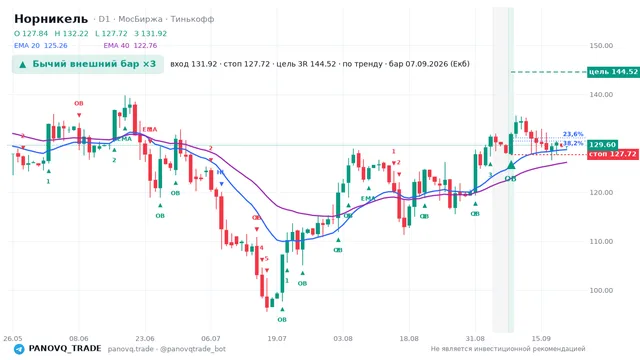Click the large green signal triangle above the bold OB label
The height and width of the screenshot is (360, 640).
511,165
